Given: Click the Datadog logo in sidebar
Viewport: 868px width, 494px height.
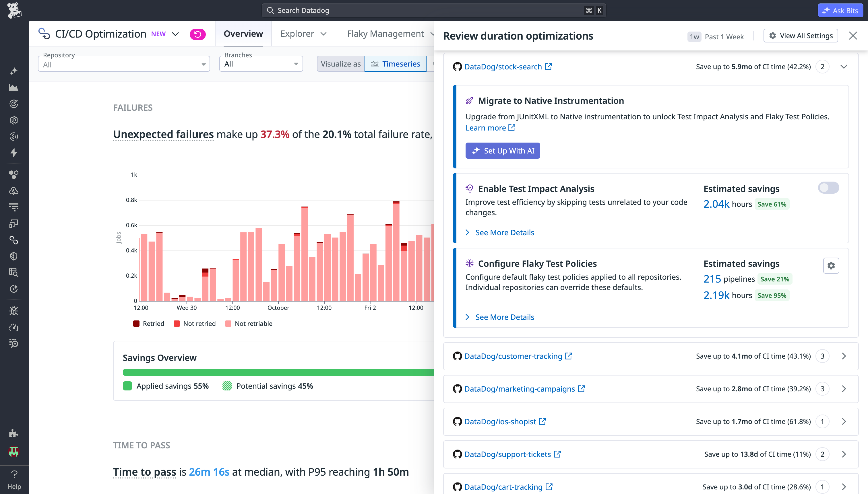Looking at the screenshot, I should (14, 10).
